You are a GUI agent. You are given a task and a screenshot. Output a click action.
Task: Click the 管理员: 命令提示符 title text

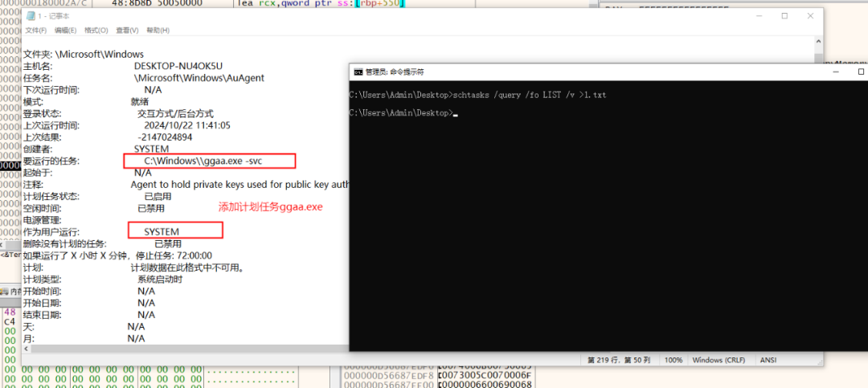point(395,72)
